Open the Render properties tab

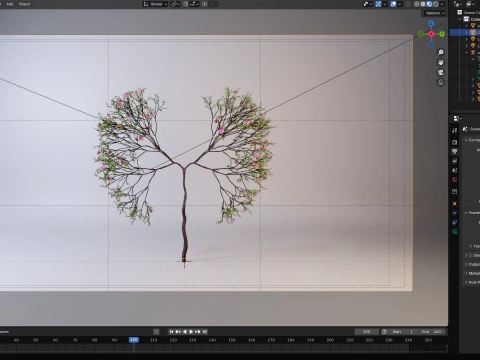pos(455,142)
